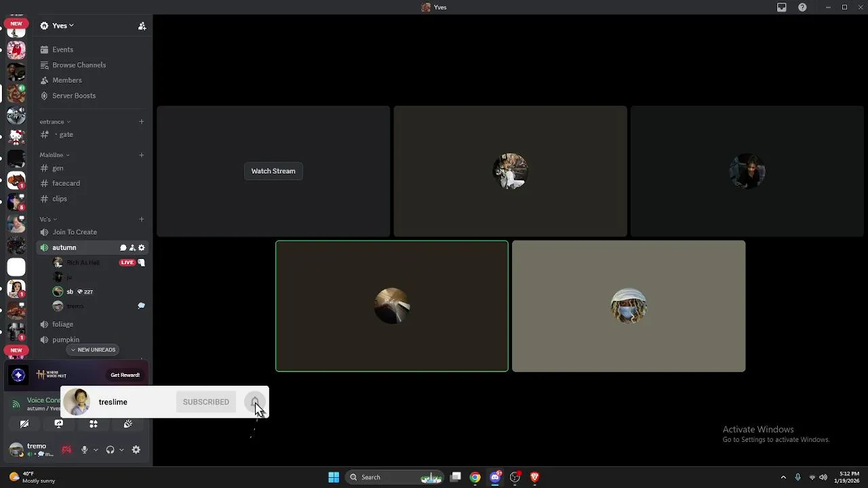Collapse the Vc's category
868x488 pixels.
[47, 220]
